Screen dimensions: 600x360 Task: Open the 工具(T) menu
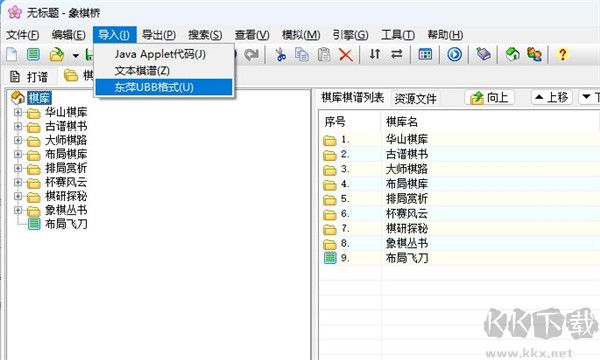coord(398,35)
